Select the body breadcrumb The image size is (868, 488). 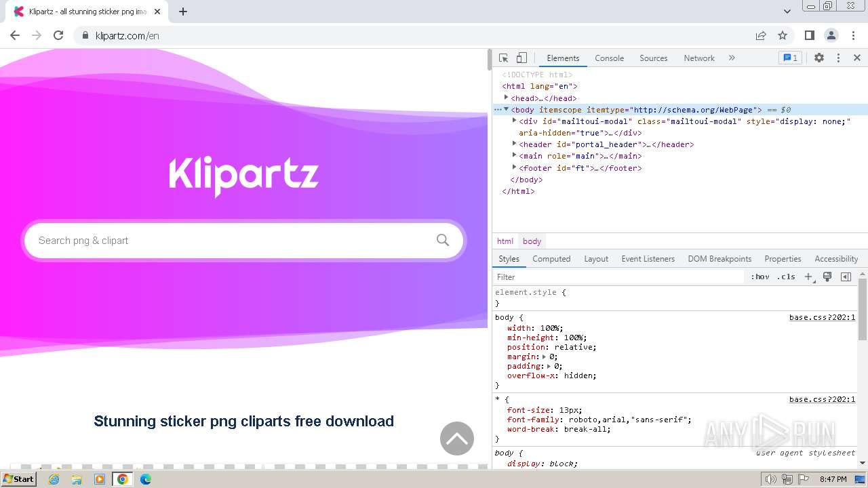532,241
